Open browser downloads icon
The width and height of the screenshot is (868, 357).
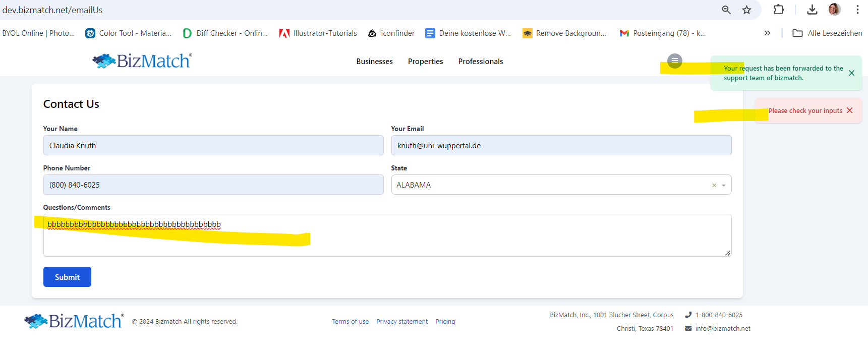pyautogui.click(x=812, y=10)
